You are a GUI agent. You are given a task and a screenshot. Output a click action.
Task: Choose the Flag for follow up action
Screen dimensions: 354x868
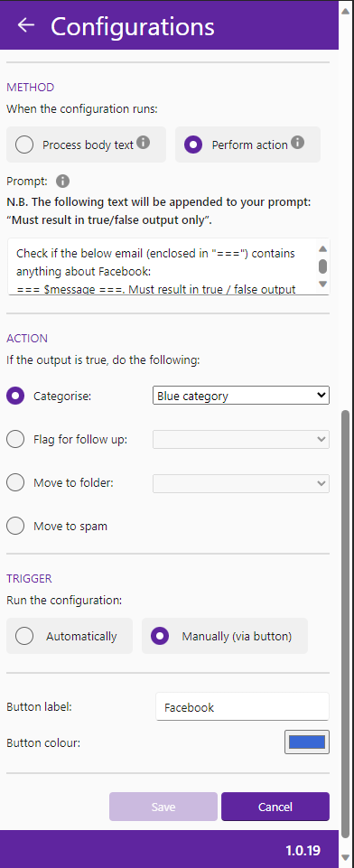(15, 440)
